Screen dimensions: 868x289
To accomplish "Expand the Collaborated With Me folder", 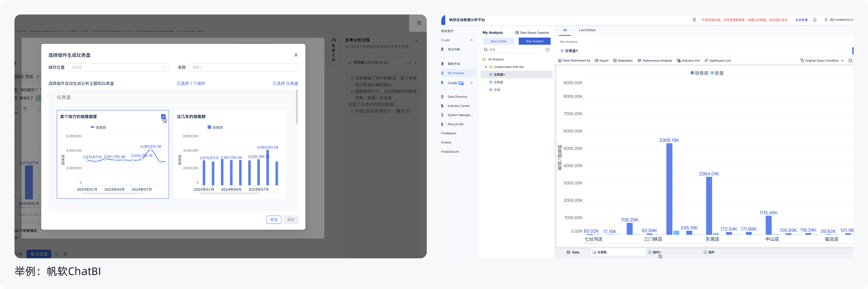I will click(x=486, y=67).
